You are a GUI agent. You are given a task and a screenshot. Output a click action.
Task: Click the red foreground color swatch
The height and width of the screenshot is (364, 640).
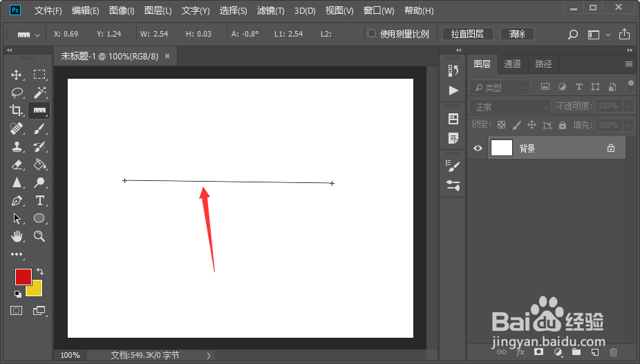pyautogui.click(x=23, y=276)
